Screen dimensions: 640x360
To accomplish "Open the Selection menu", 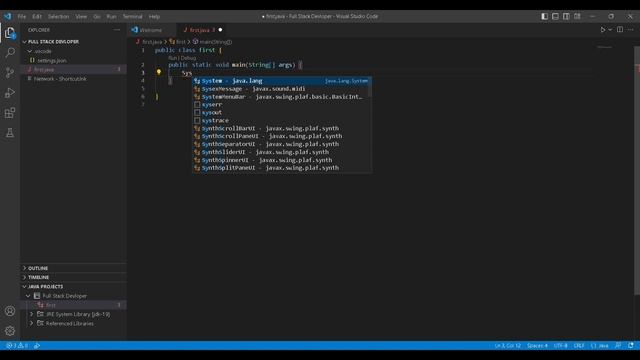I will point(58,16).
